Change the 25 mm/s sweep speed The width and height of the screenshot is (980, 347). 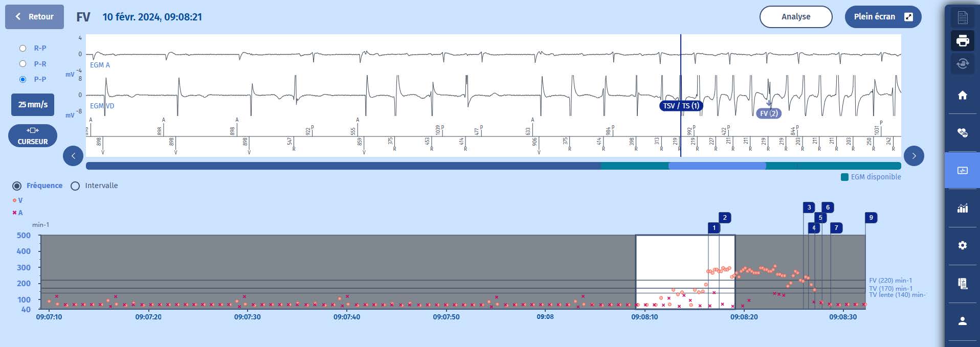(x=33, y=104)
